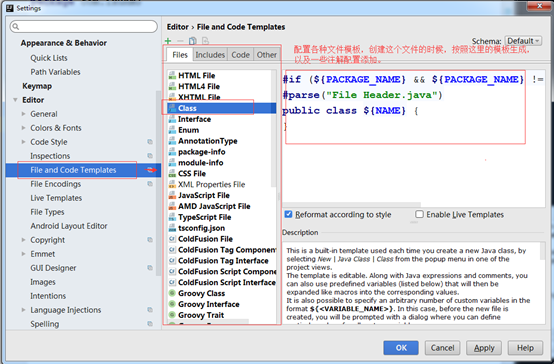Expand the Language Injections node
This screenshot has width=554, height=364.
pyautogui.click(x=23, y=310)
